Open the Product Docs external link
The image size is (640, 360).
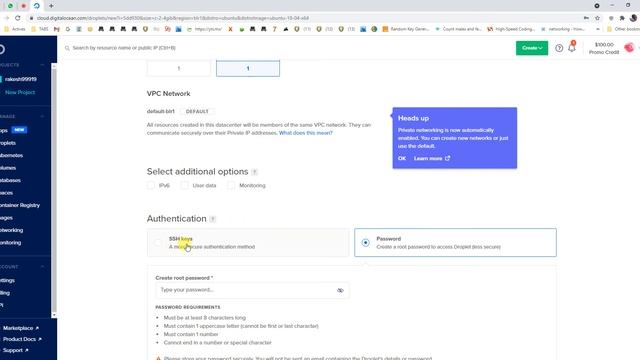pos(22,339)
